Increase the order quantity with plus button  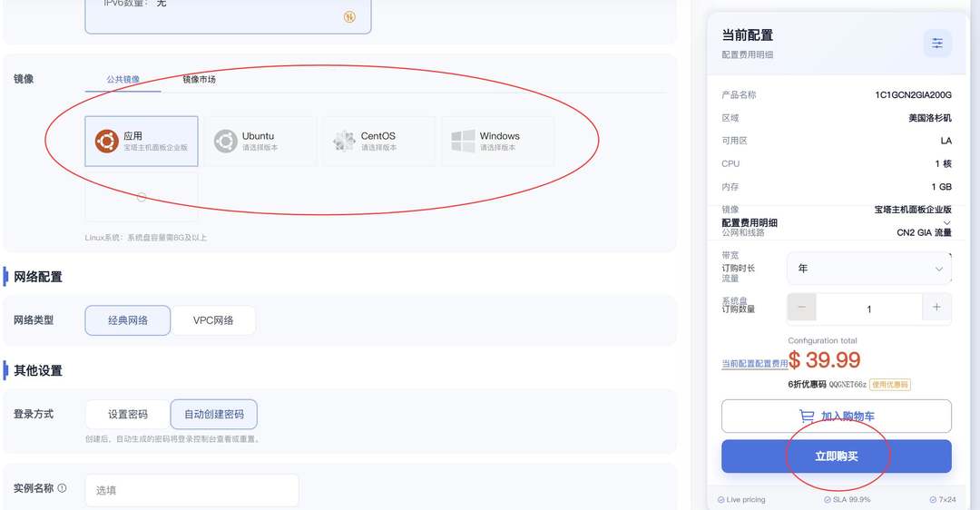coord(936,307)
